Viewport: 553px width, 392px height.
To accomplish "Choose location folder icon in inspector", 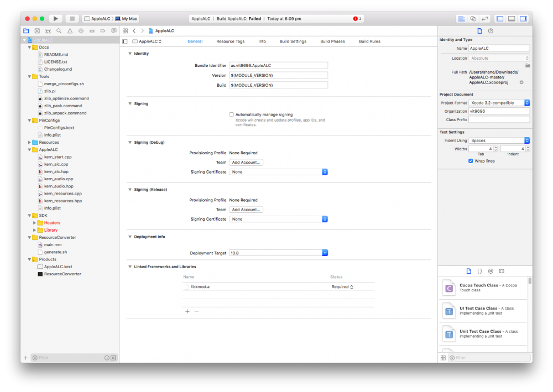I will tap(528, 66).
